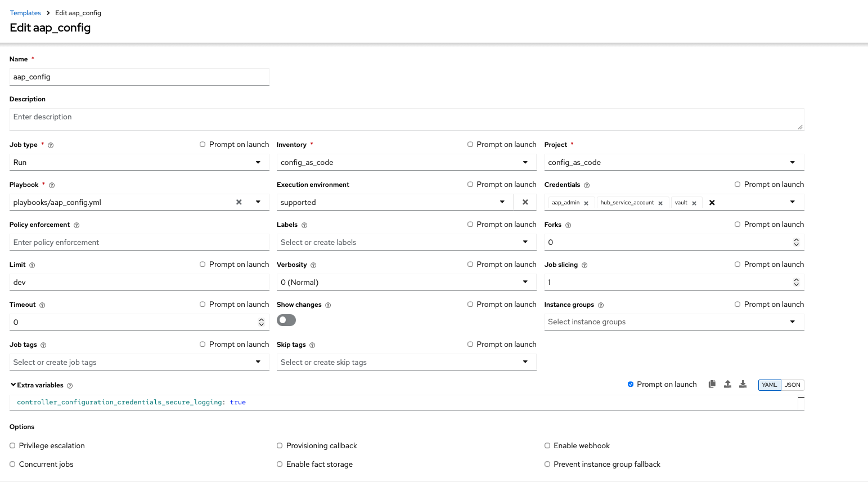The height and width of the screenshot is (482, 868).
Task: Open the Inventory selection dropdown
Action: 525,162
